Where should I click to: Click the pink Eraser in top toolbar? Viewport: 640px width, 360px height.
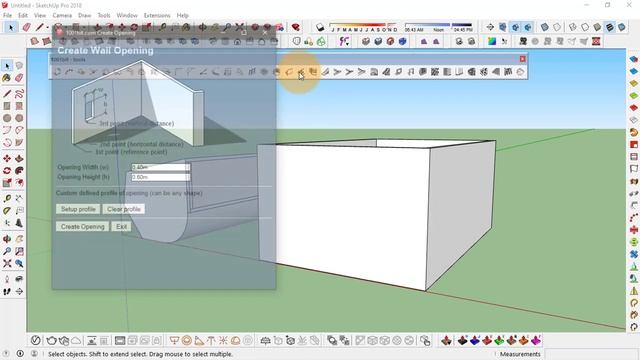[x=27, y=27]
